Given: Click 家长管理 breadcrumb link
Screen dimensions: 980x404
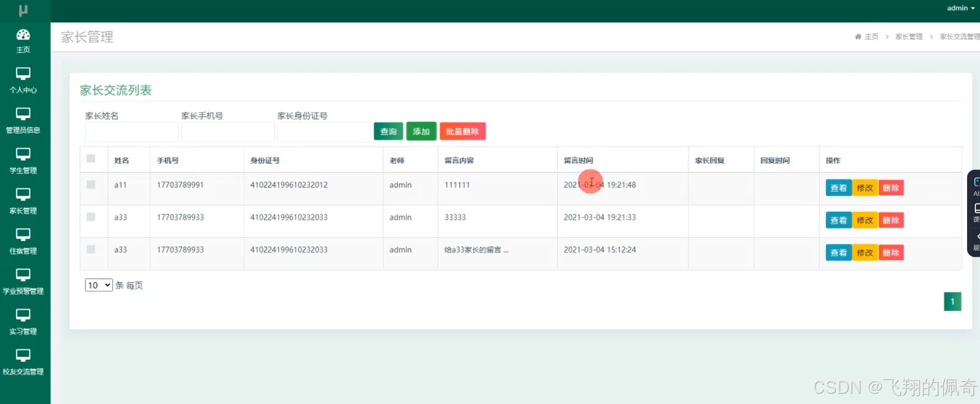Looking at the screenshot, I should point(909,37).
